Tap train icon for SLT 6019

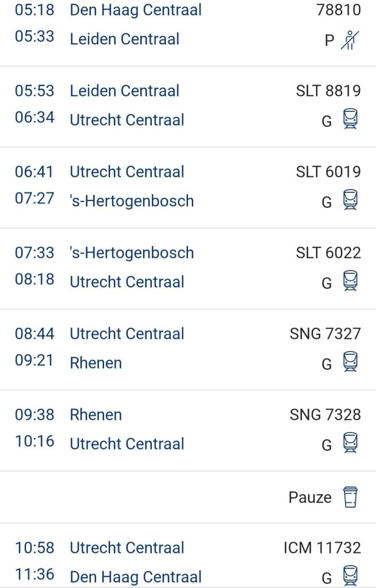tap(350, 200)
